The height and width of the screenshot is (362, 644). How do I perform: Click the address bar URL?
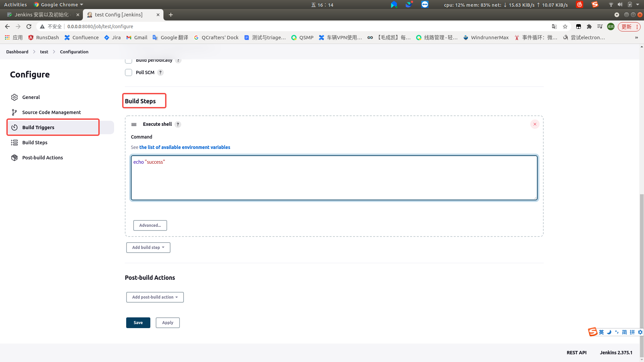pyautogui.click(x=100, y=27)
